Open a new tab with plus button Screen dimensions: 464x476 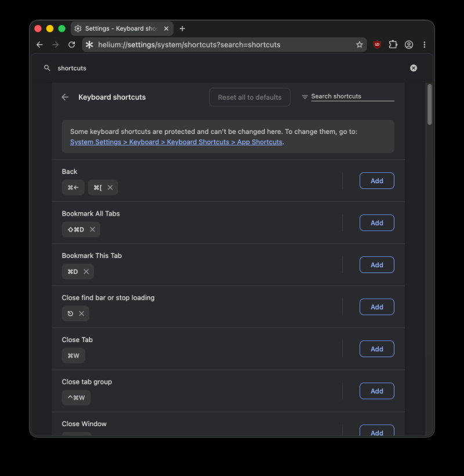click(x=182, y=28)
